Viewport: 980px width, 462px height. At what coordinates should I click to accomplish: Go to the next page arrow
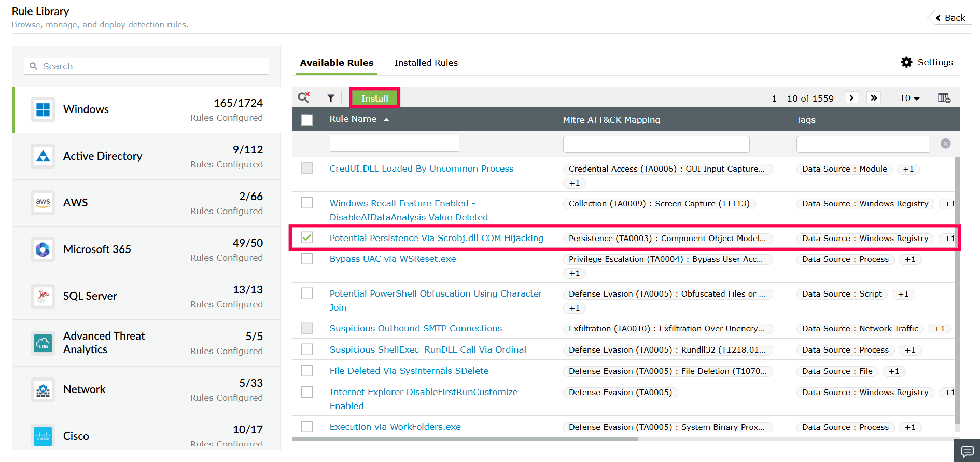(851, 98)
